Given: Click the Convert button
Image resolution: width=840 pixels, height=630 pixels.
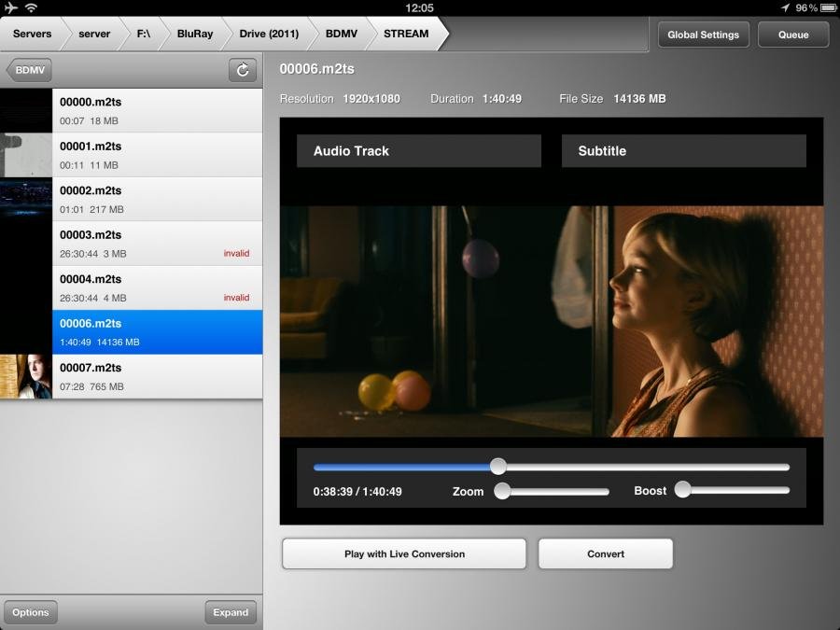Looking at the screenshot, I should (605, 553).
